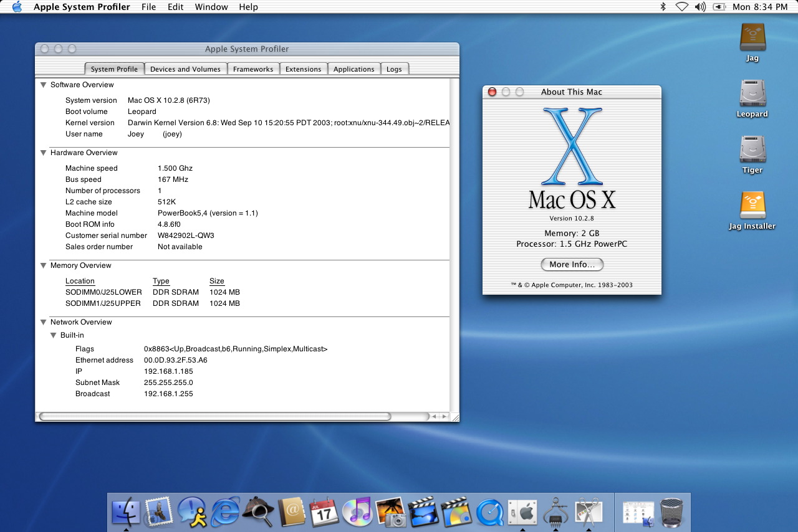Viewport: 798px width, 532px height.
Task: Open the Apple menu
Action: coord(17,7)
